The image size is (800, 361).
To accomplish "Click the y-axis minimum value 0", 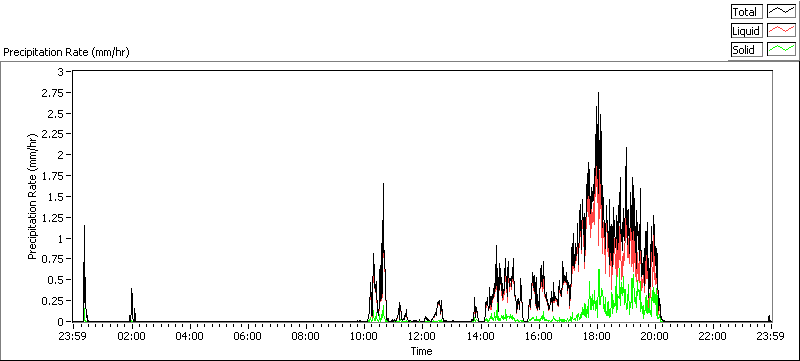I will (60, 321).
